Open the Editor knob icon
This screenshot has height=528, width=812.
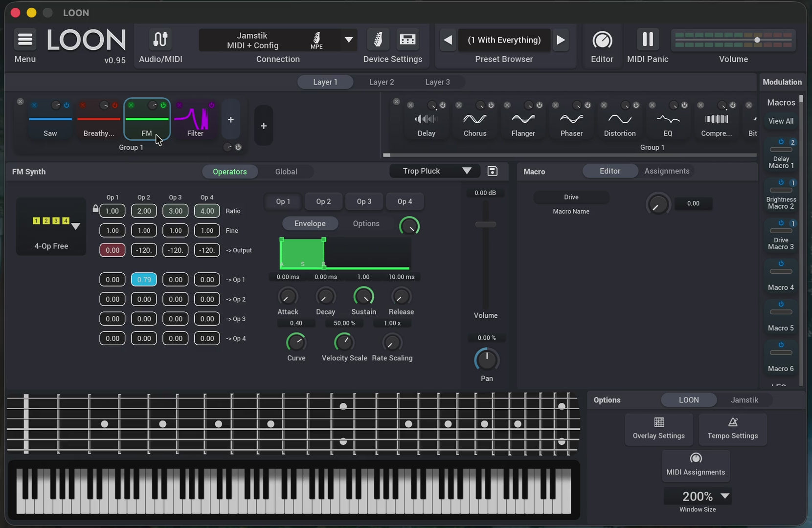tap(602, 40)
